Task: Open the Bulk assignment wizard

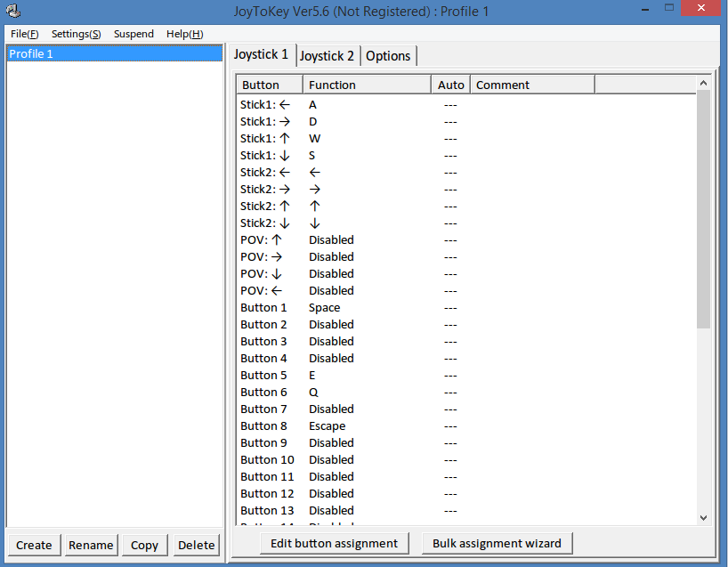Action: coord(497,543)
